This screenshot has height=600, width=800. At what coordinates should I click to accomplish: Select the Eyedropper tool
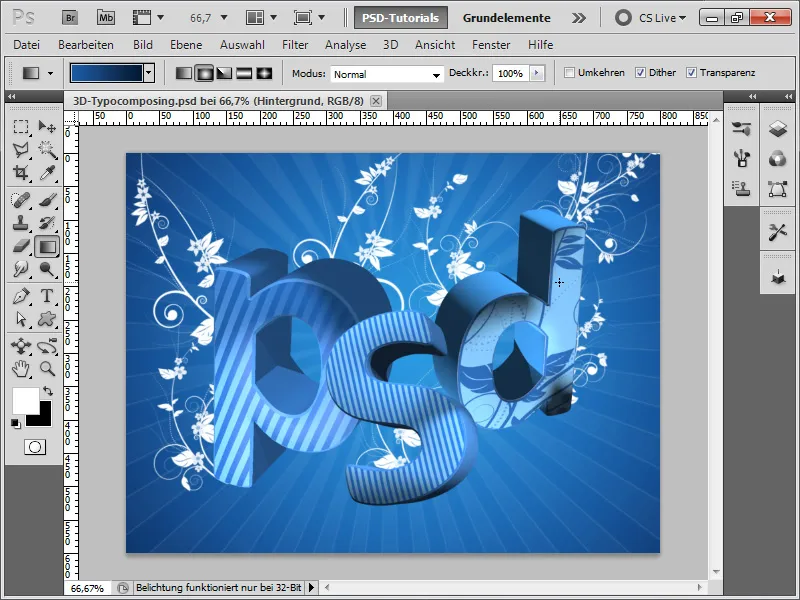[x=47, y=173]
